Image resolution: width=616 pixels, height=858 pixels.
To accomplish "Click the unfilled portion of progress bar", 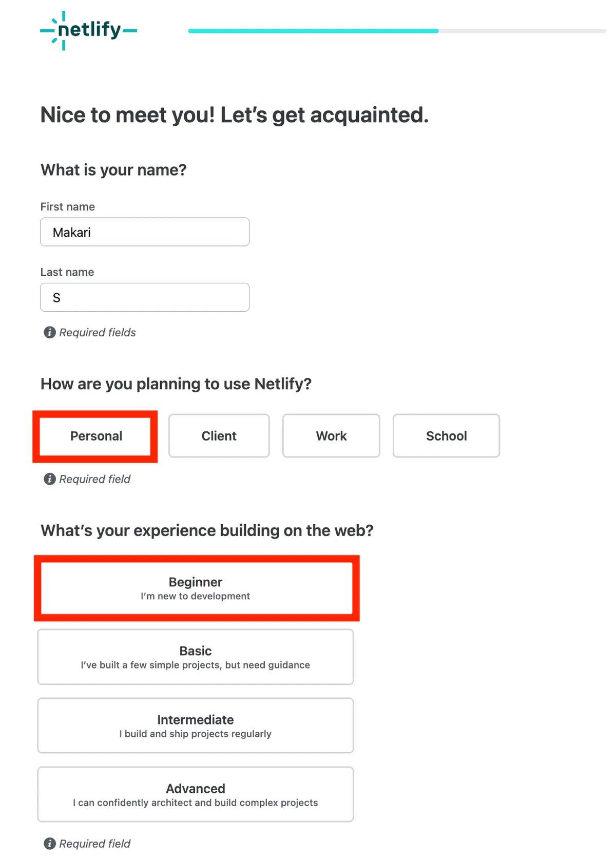I will click(x=523, y=31).
